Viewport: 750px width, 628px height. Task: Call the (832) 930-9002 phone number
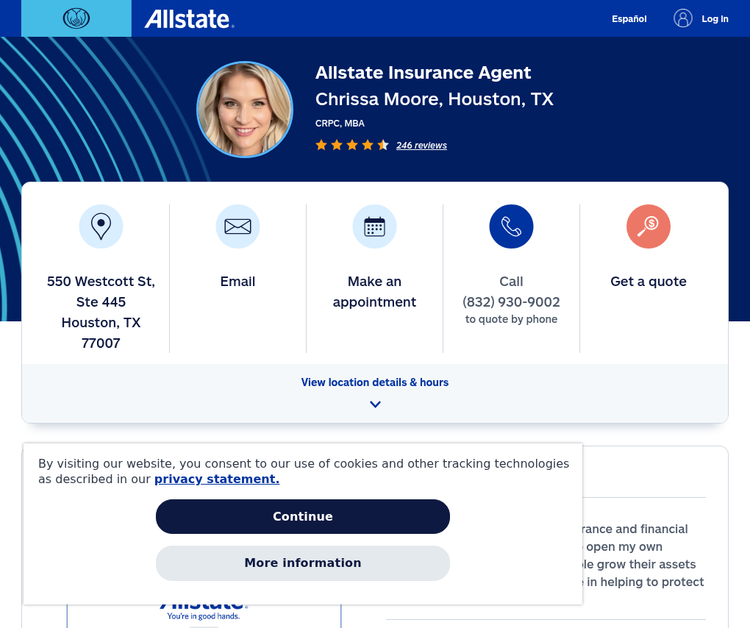pyautogui.click(x=511, y=302)
